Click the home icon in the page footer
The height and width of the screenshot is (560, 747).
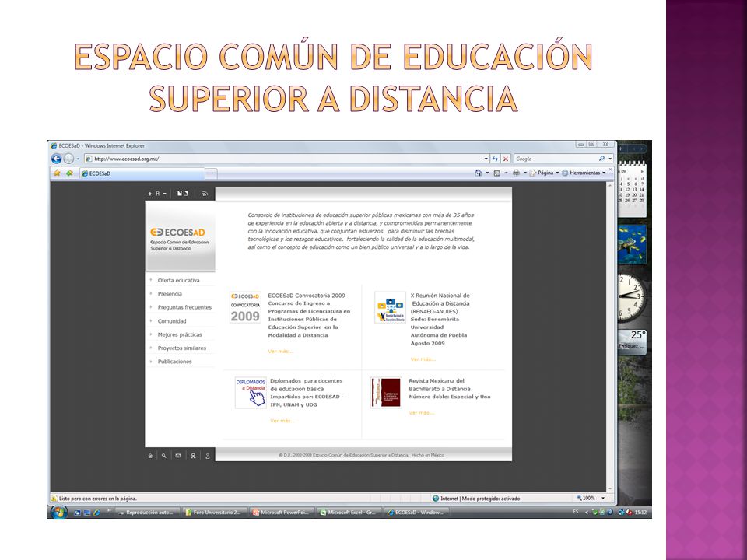pos(150,456)
